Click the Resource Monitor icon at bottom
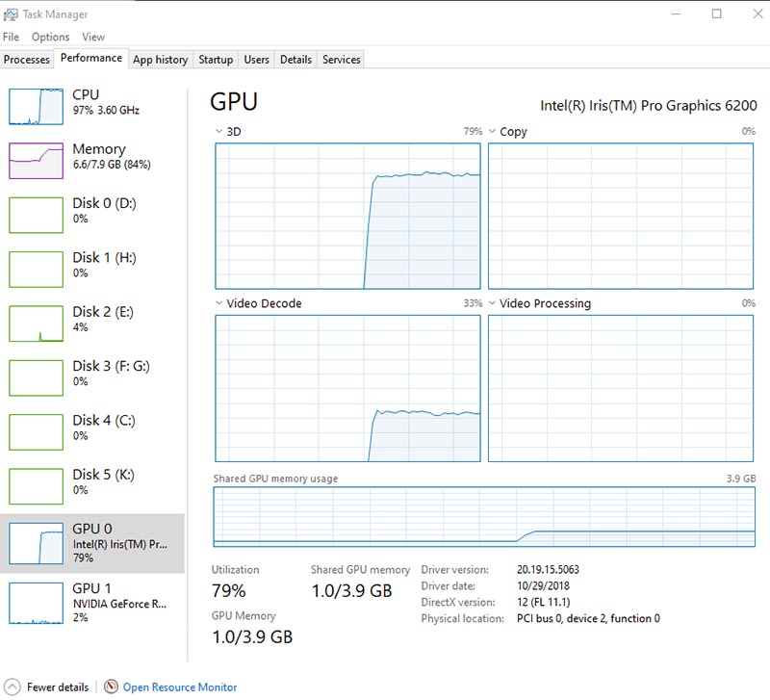Screen dimensions: 770x700 point(112,687)
